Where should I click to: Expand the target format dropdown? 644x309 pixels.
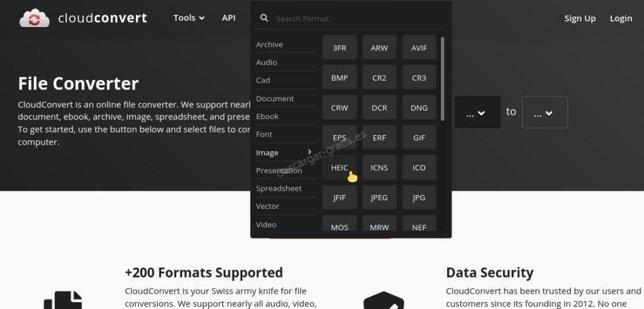point(544,113)
